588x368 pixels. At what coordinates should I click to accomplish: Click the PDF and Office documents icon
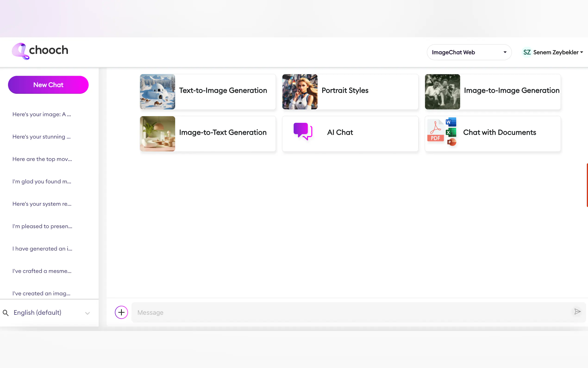pyautogui.click(x=442, y=132)
